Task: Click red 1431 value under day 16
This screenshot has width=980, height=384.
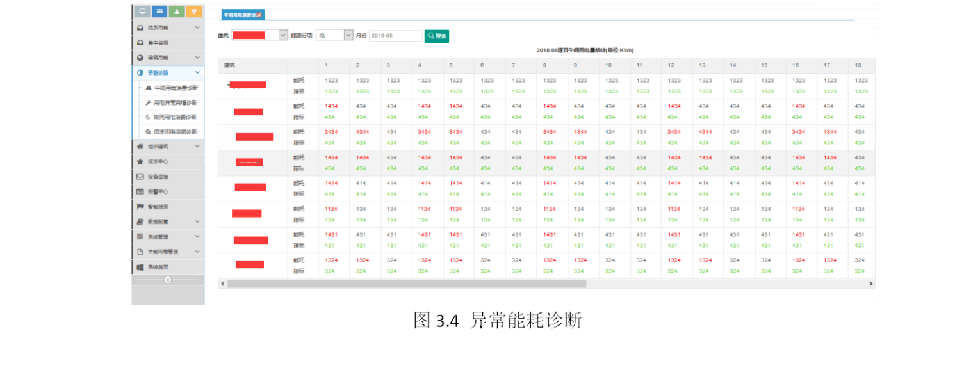Action: [x=799, y=234]
